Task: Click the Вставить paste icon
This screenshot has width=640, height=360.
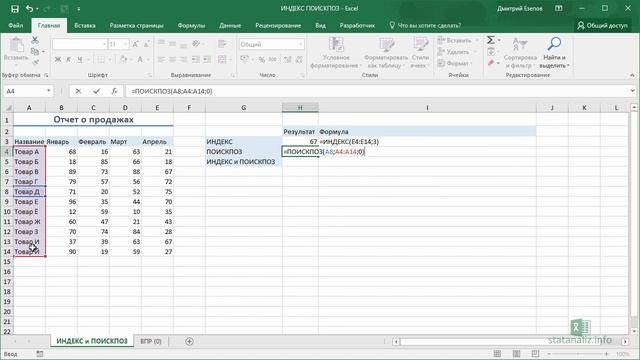Action: click(16, 44)
